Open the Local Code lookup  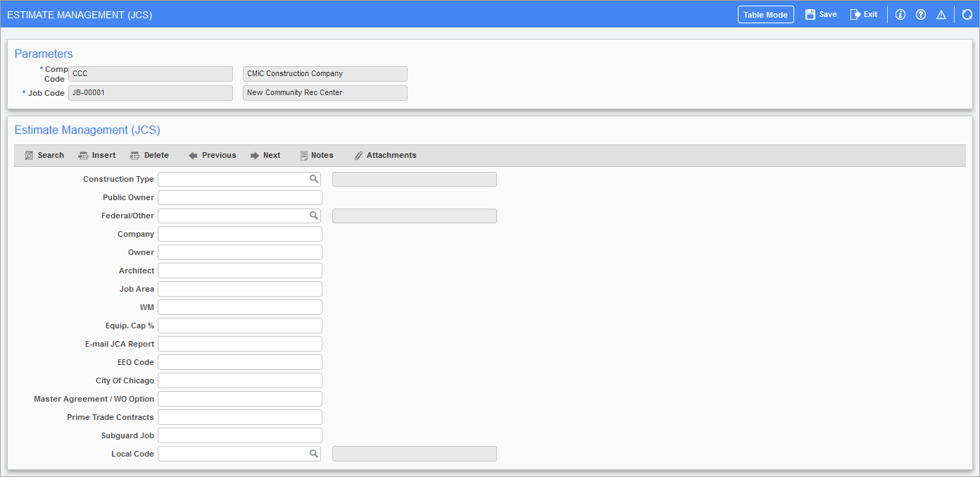(314, 453)
